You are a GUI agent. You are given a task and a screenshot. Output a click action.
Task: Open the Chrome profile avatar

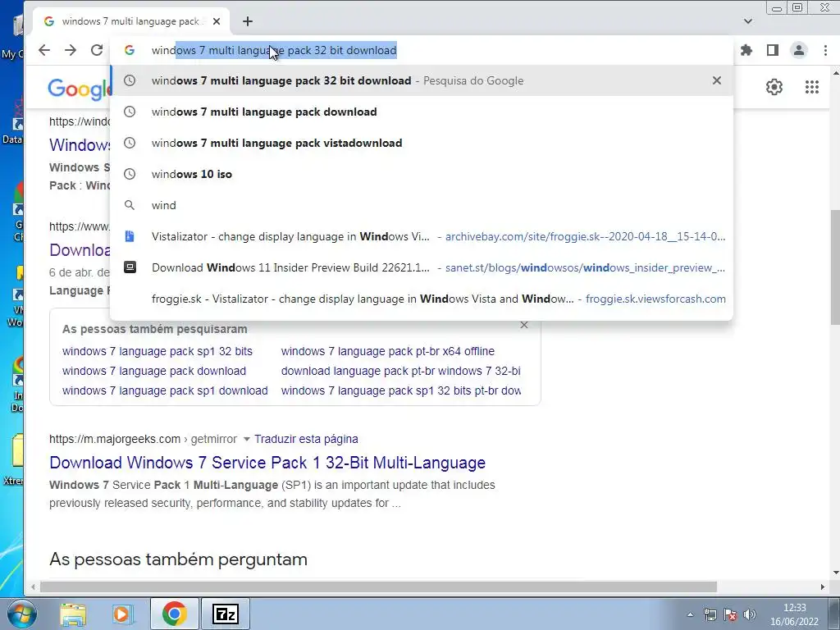(799, 50)
